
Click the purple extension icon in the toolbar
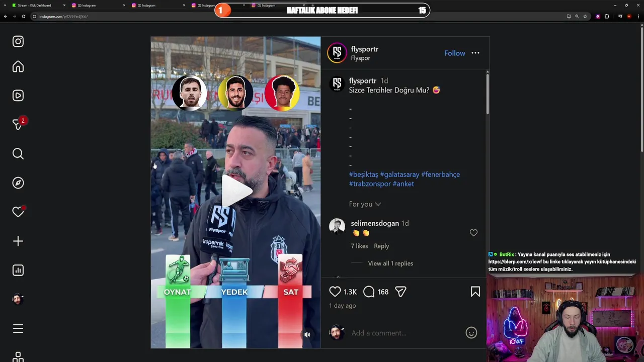(598, 17)
